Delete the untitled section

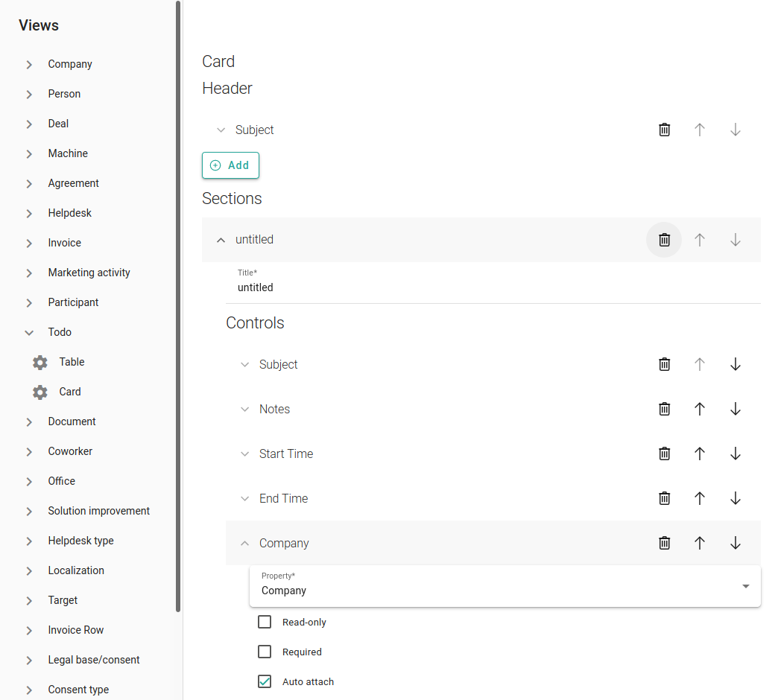click(664, 240)
